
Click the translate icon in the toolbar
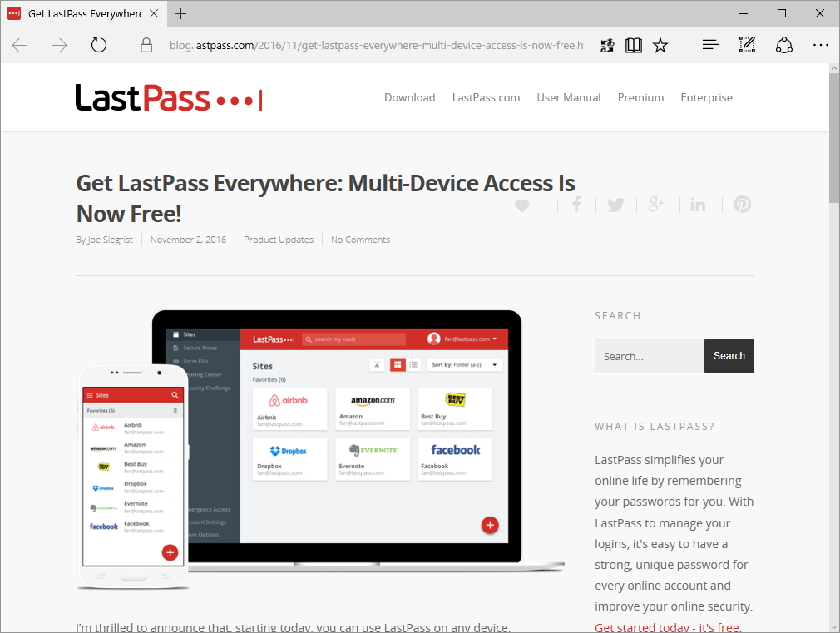[x=606, y=45]
